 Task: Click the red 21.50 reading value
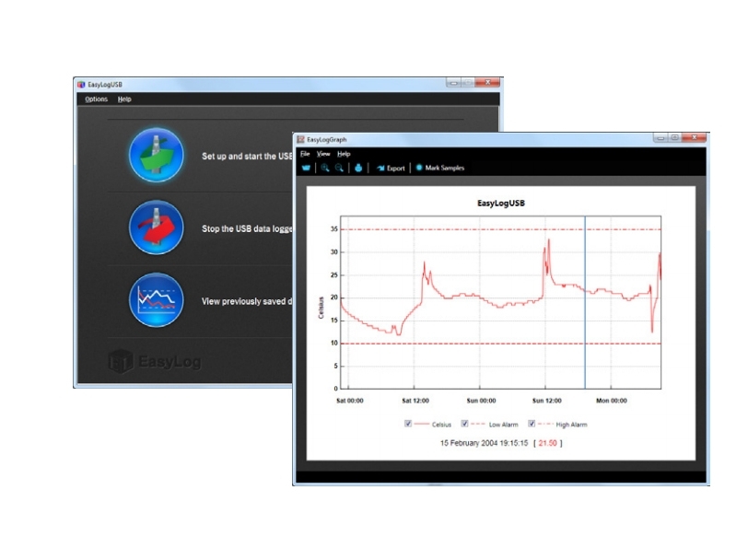547,443
